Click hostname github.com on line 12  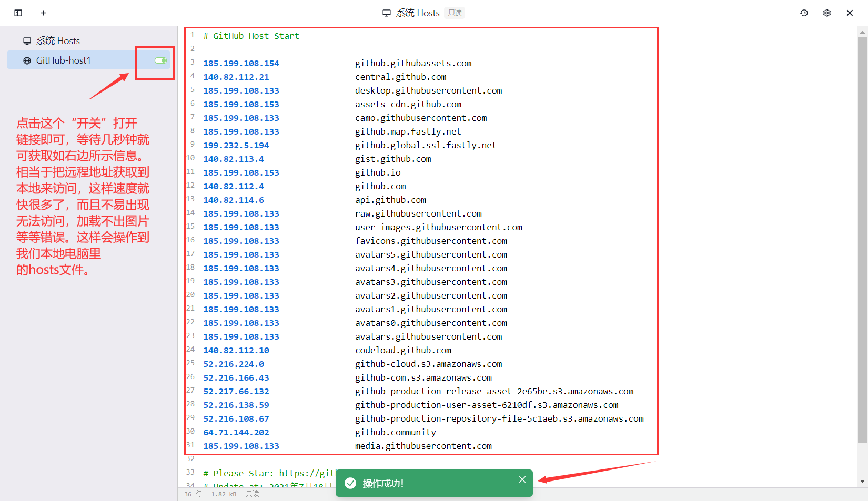tap(380, 186)
